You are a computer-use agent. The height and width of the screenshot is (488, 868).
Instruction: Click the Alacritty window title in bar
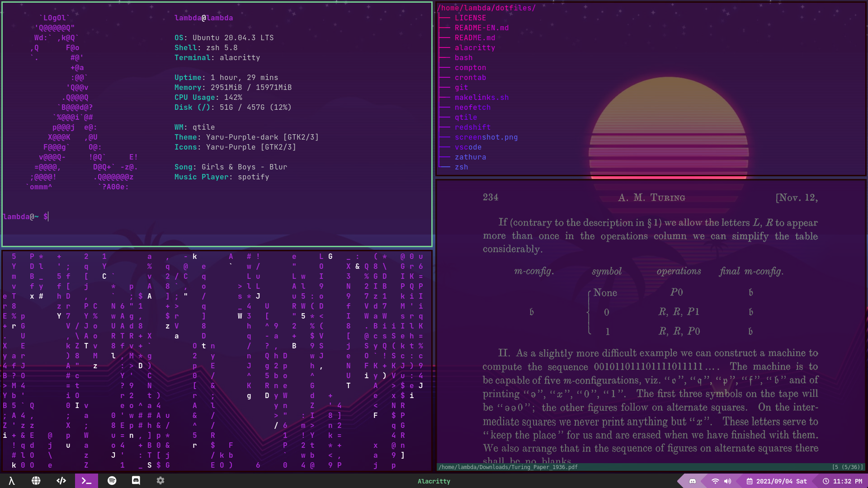[434, 481]
